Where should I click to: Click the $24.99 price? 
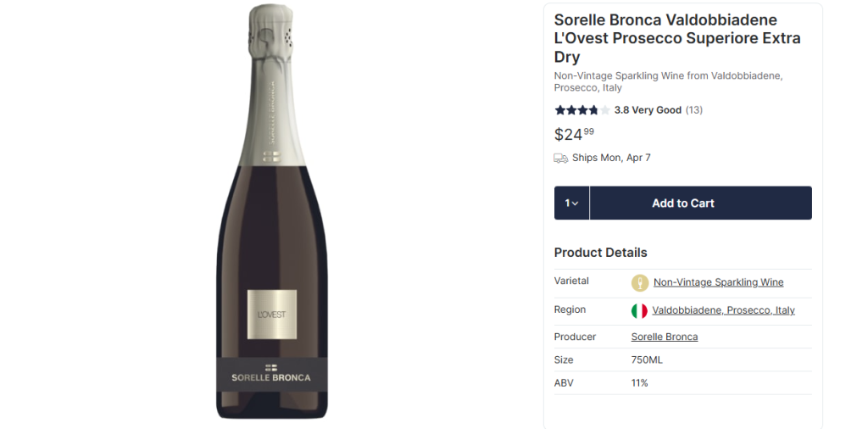pos(574,134)
